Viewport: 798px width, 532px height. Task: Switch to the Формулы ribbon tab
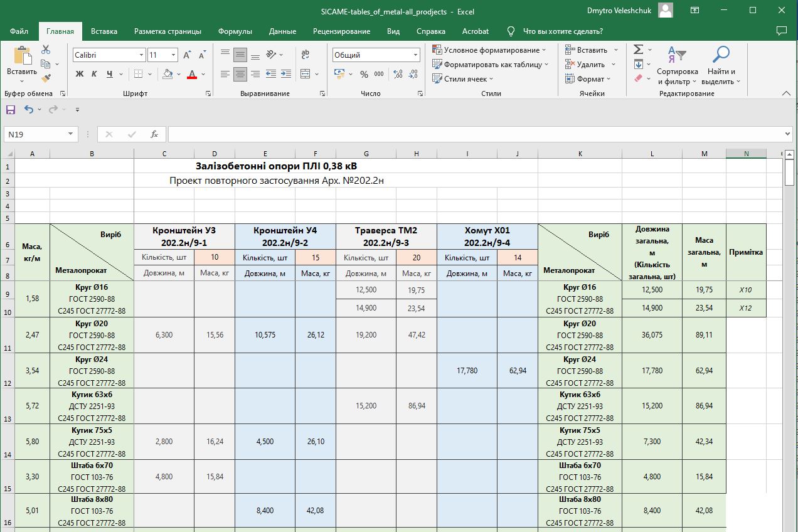click(235, 31)
